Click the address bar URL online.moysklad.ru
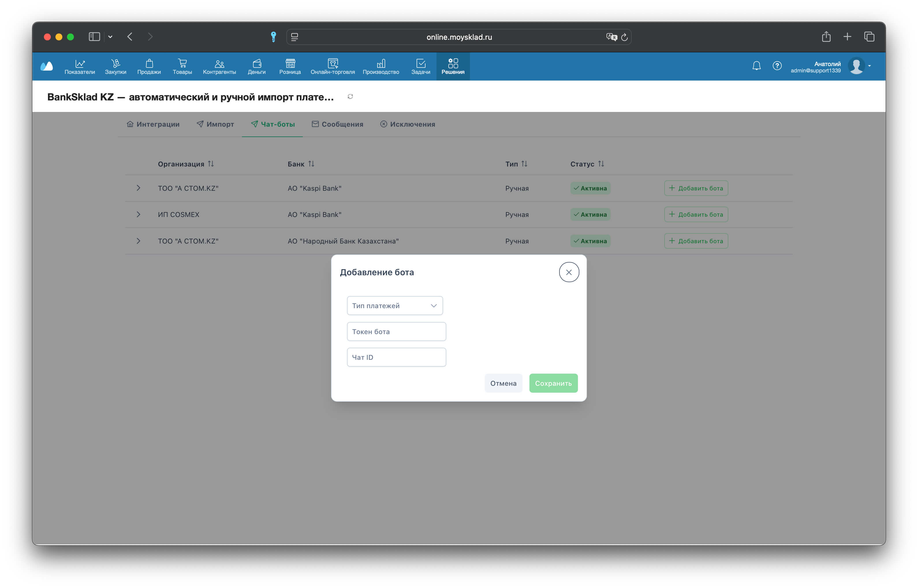This screenshot has height=588, width=918. (459, 37)
